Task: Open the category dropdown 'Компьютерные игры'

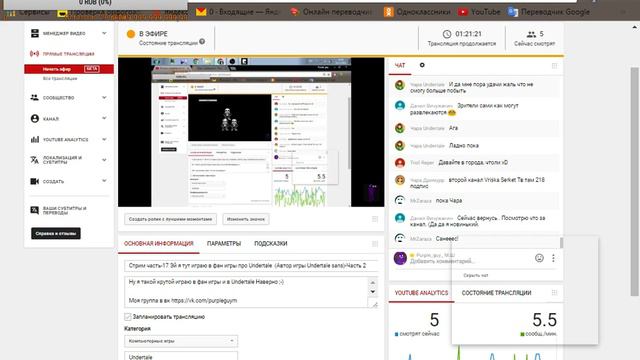Action: coord(181,341)
